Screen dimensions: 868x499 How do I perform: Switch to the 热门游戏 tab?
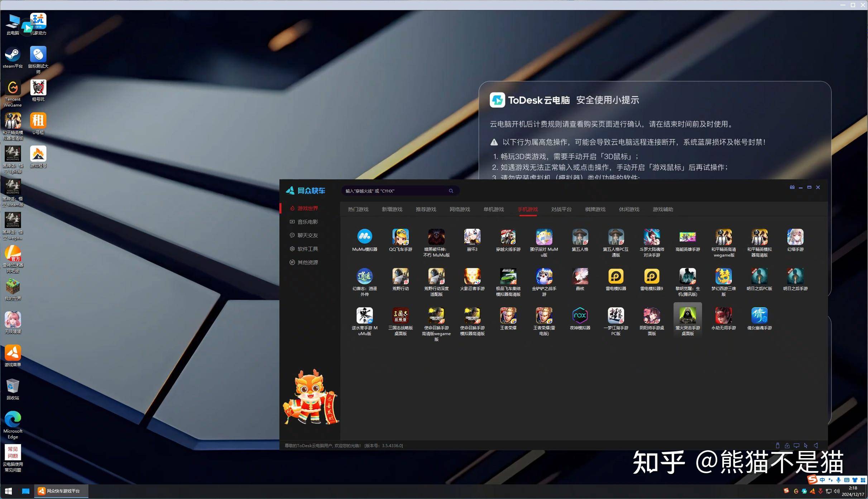tap(358, 209)
